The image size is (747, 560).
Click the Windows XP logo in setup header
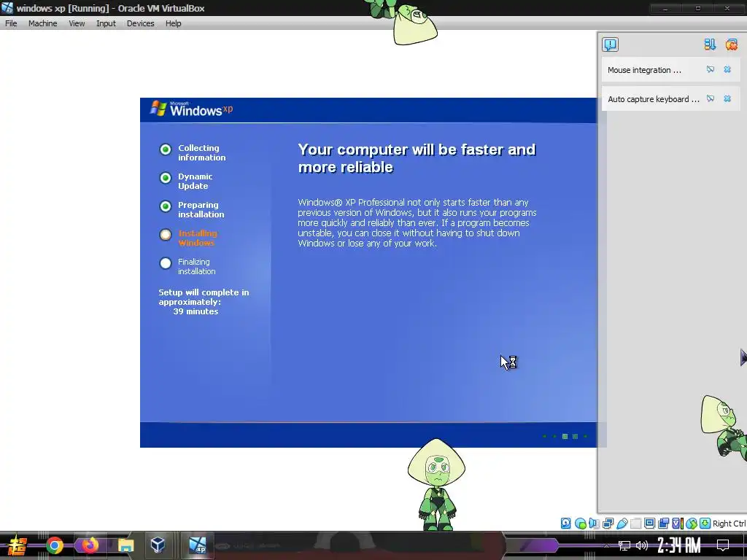[192, 109]
